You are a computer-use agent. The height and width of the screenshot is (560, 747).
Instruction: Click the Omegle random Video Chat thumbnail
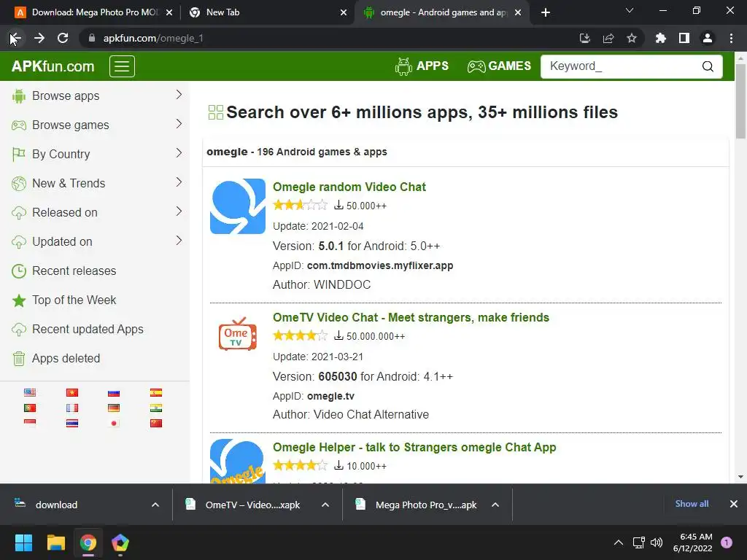pos(238,206)
